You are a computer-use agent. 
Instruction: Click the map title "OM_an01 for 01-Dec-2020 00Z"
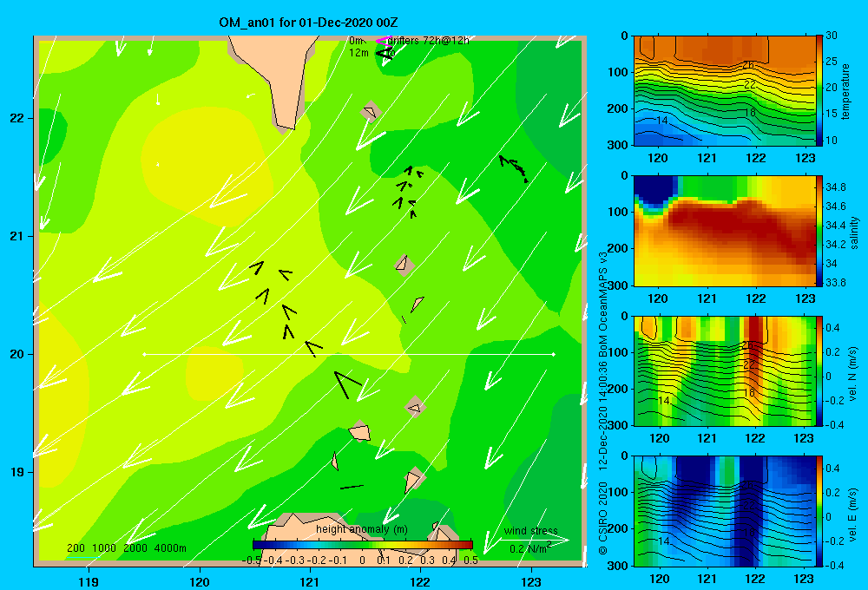[x=308, y=23]
